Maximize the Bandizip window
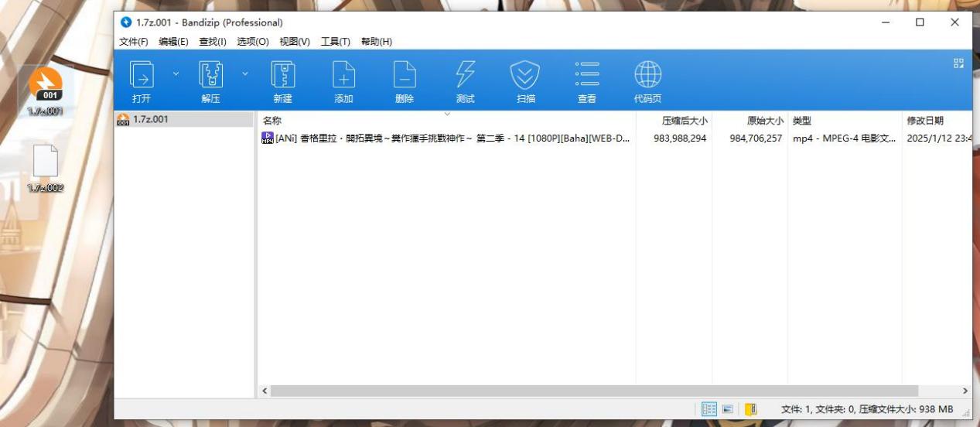980x427 pixels. pos(920,22)
